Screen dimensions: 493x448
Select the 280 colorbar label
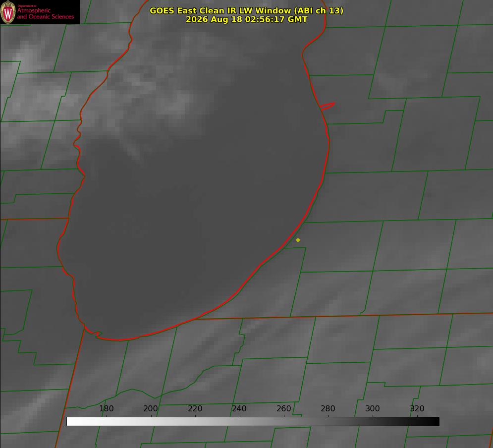pos(328,408)
